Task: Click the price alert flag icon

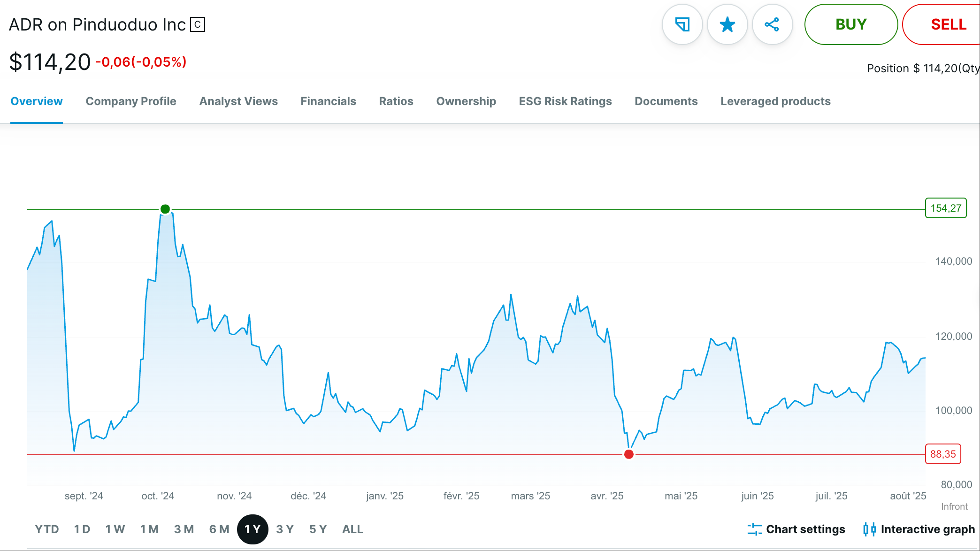Action: point(682,24)
